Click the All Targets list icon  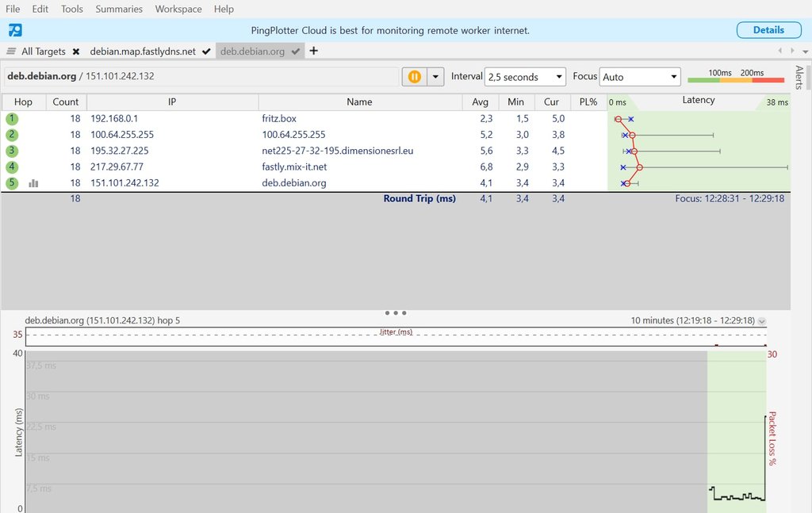pos(11,52)
